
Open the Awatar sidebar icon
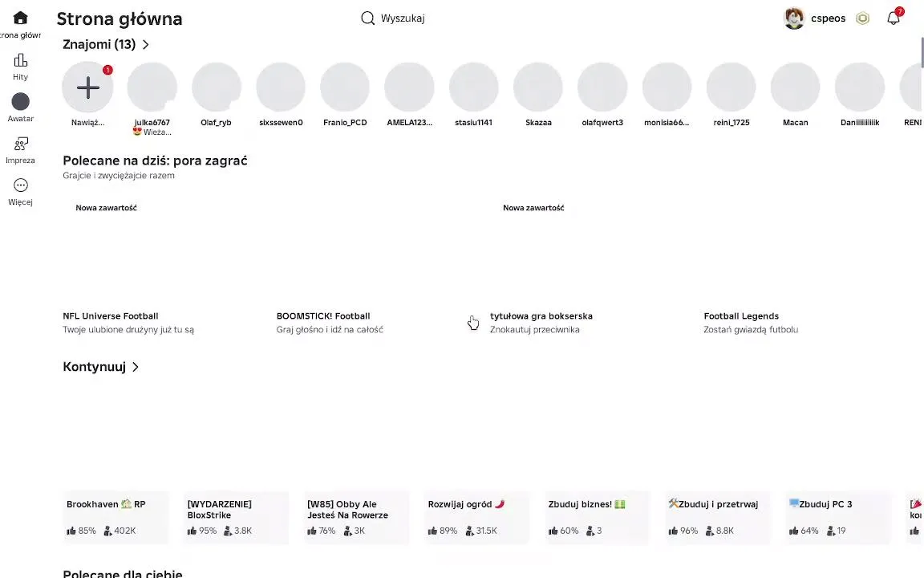(x=21, y=102)
